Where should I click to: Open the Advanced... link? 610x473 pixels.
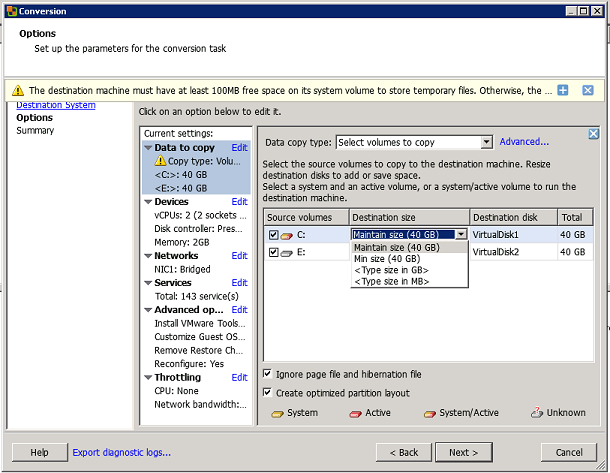[x=524, y=142]
